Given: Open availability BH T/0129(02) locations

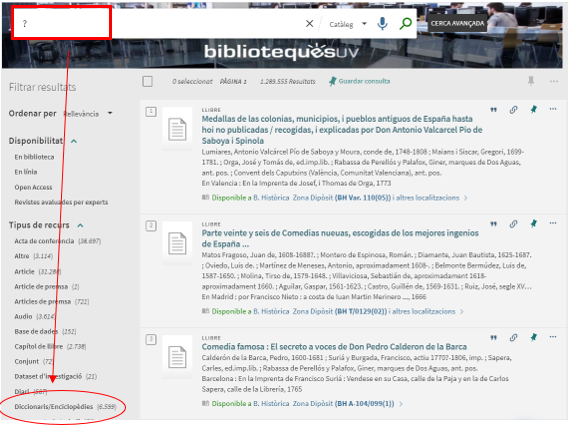Looking at the screenshot, I should pyautogui.click(x=333, y=311).
